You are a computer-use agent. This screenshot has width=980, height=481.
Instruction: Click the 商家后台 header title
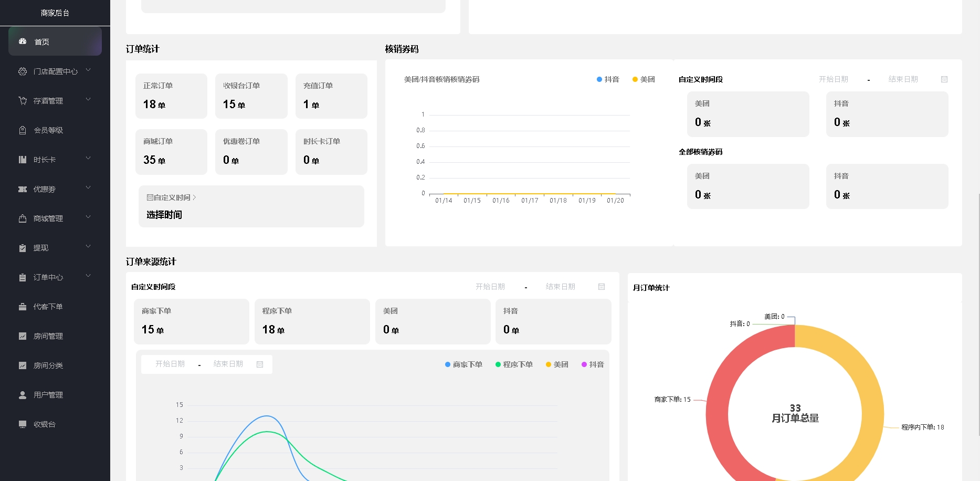click(55, 13)
